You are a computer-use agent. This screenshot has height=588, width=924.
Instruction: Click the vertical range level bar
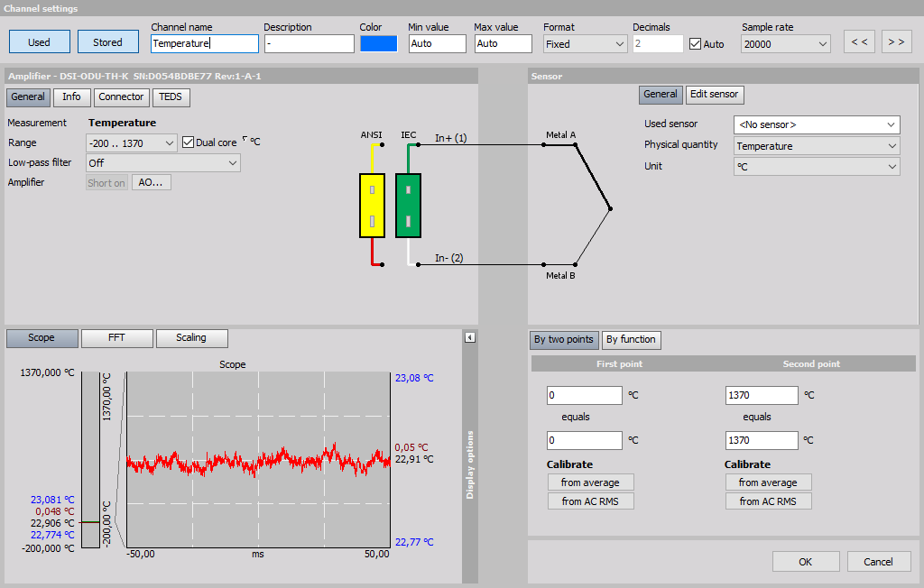click(90, 460)
